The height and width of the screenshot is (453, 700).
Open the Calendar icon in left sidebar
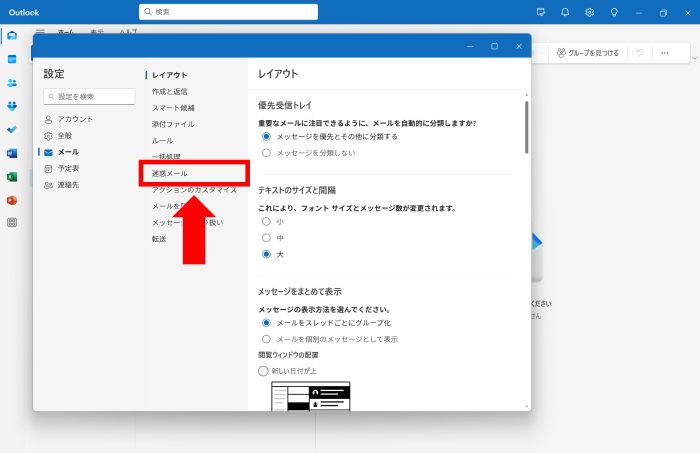click(x=12, y=59)
